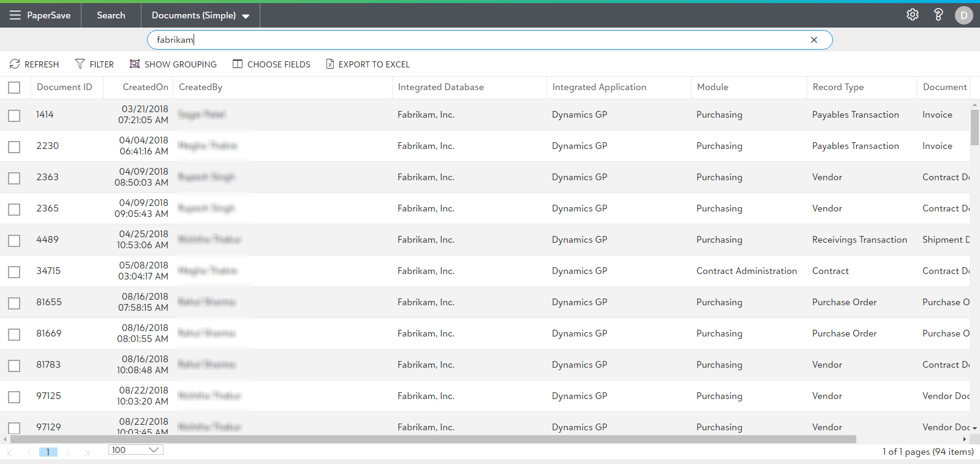Image resolution: width=980 pixels, height=464 pixels.
Task: Select the checkbox for document 34715
Action: (14, 272)
